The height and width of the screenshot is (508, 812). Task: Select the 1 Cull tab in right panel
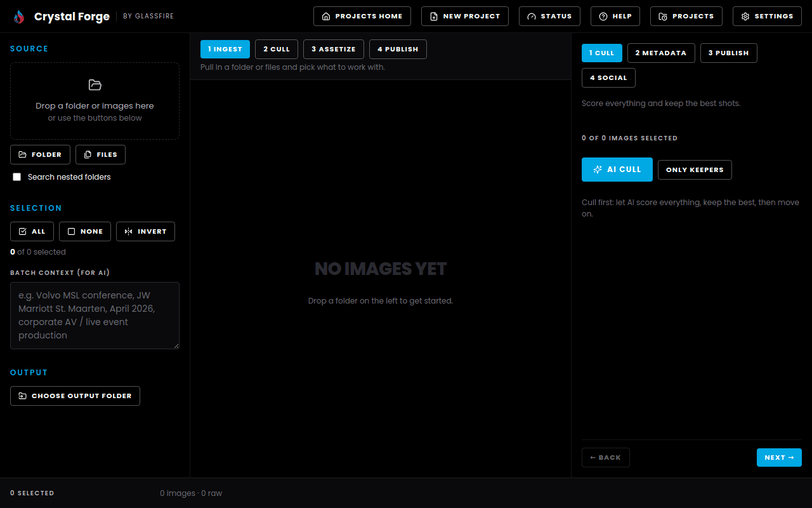point(602,53)
